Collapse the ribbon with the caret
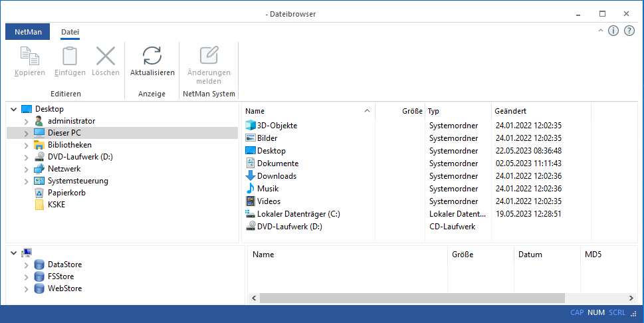 coord(600,31)
